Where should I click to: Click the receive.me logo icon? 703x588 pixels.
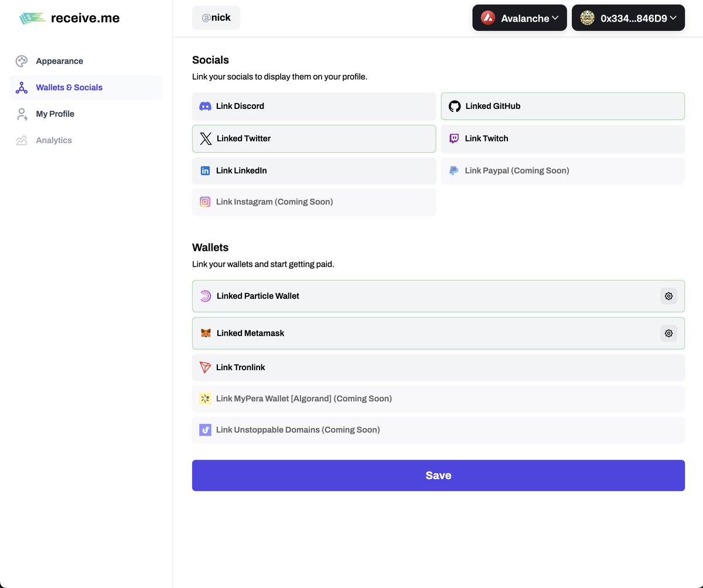(32, 18)
